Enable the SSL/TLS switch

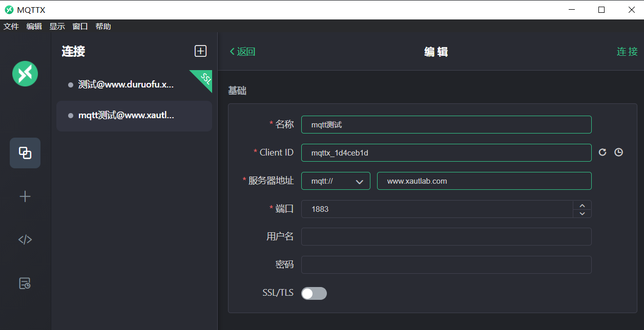click(x=314, y=293)
